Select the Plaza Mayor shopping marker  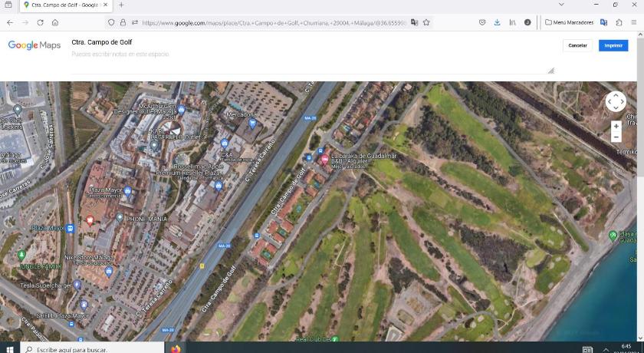coord(128,191)
